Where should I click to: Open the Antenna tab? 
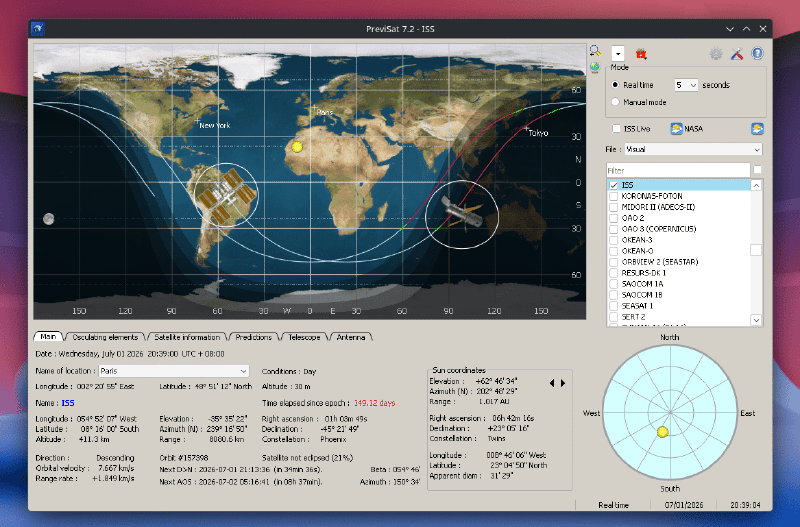351,337
